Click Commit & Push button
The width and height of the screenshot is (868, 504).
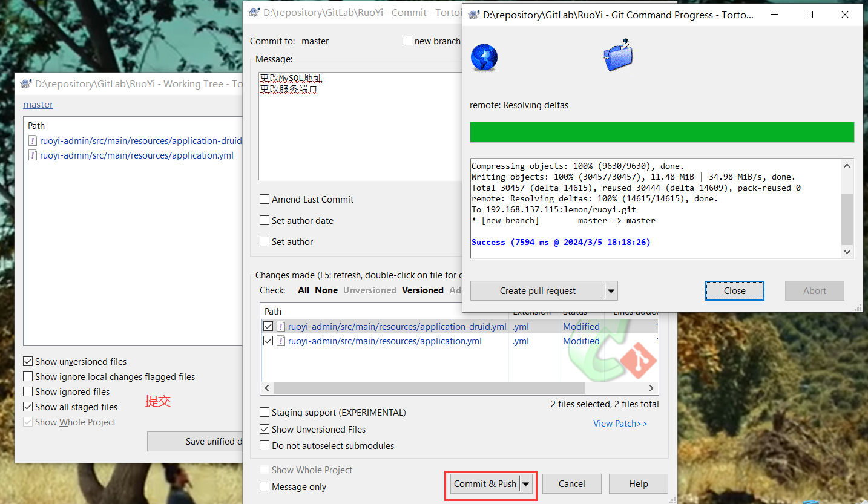pyautogui.click(x=485, y=484)
